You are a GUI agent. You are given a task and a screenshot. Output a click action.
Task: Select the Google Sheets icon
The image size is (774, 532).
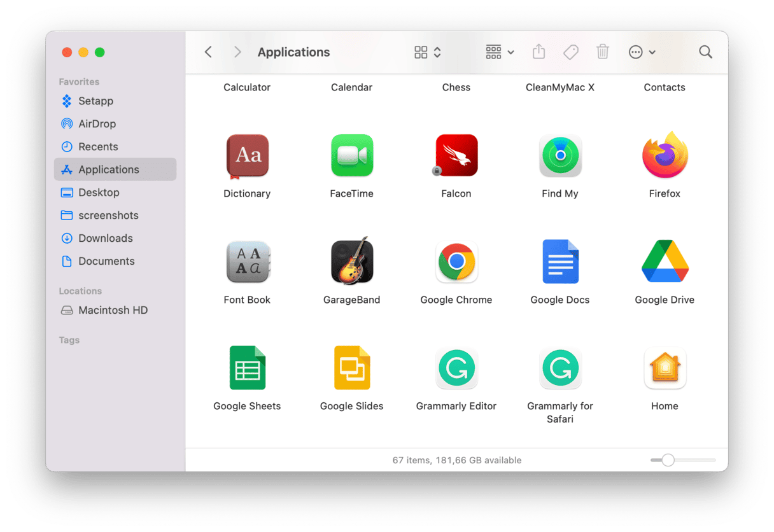pyautogui.click(x=247, y=368)
